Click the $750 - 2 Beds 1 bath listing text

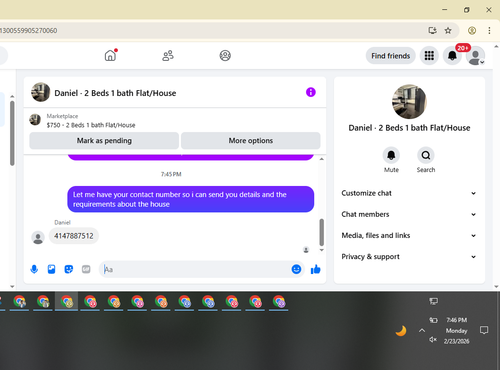coord(91,125)
